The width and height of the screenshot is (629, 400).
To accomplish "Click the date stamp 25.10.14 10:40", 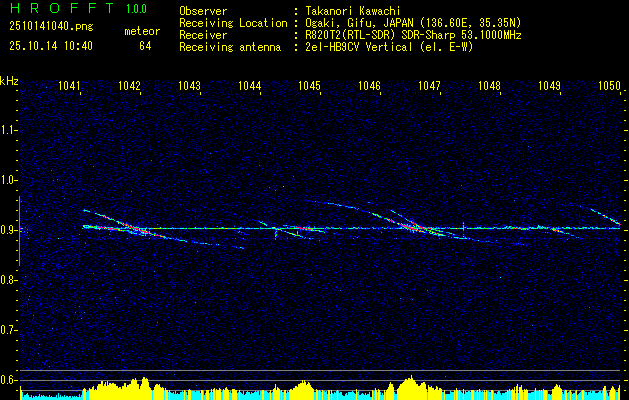I will (x=51, y=46).
